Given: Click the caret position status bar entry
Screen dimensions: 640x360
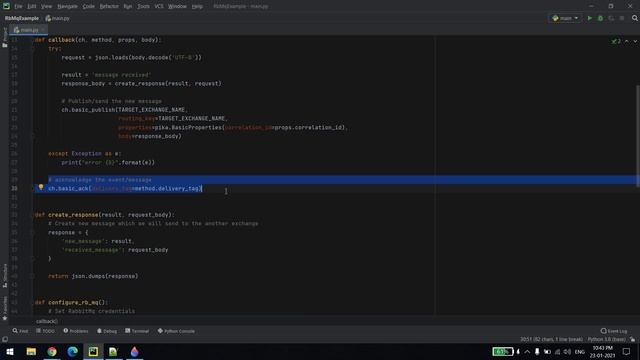Looking at the screenshot, I should [551, 340].
